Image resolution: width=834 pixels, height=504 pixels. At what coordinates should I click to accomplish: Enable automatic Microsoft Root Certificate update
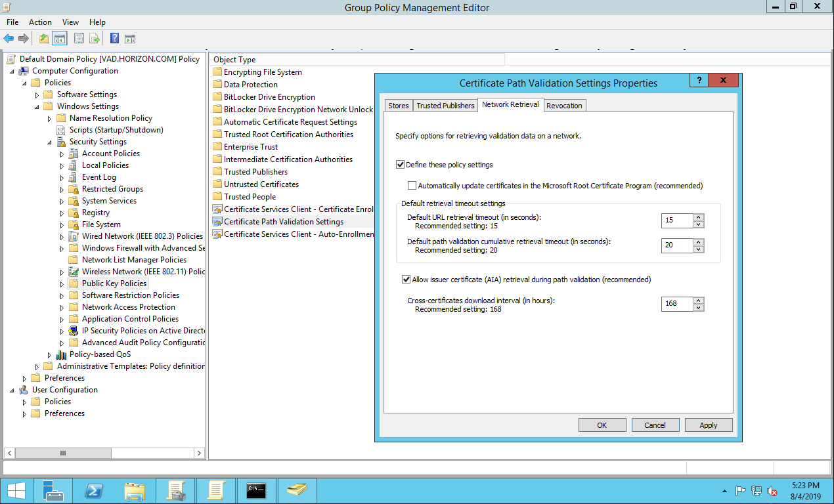[x=412, y=186]
